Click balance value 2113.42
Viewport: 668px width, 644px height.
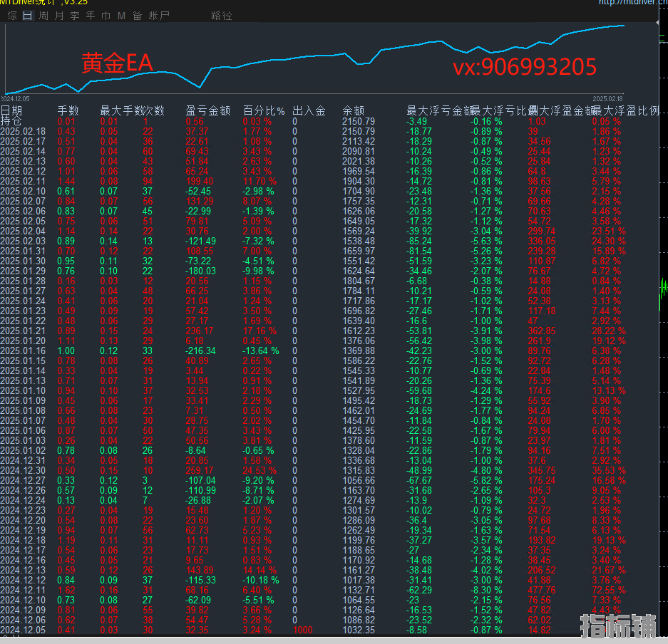point(359,141)
